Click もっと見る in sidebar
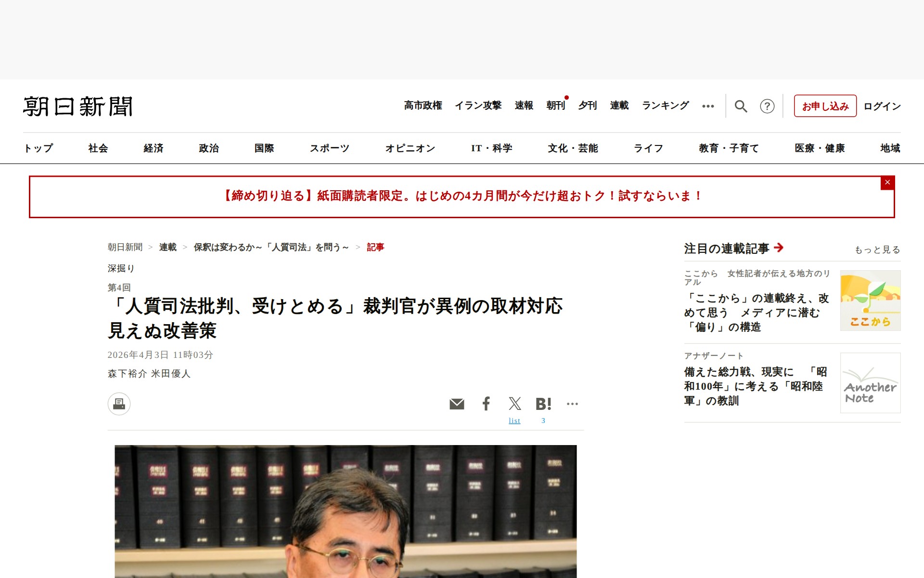 [877, 250]
